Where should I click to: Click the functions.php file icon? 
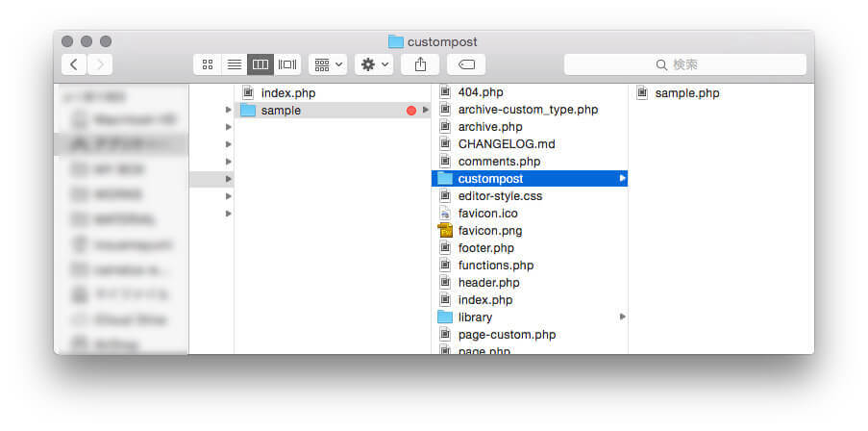click(445, 266)
